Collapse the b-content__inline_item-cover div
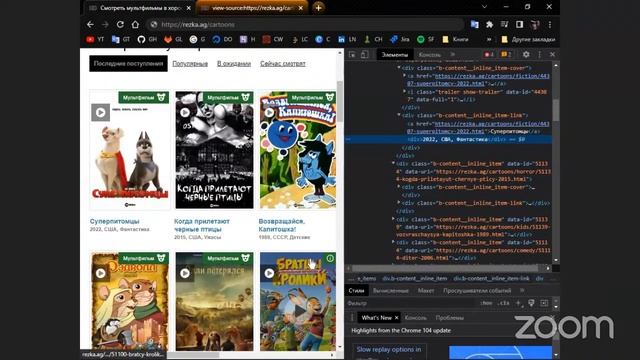The width and height of the screenshot is (640, 360). pyautogui.click(x=399, y=68)
